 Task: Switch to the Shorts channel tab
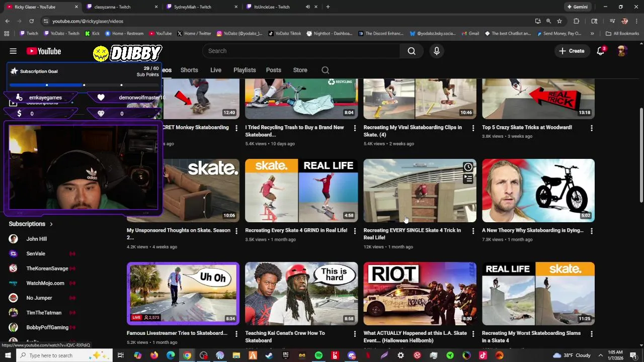(189, 70)
